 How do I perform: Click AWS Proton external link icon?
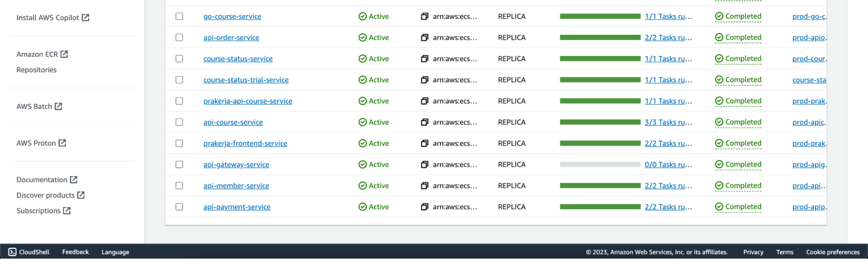point(63,143)
